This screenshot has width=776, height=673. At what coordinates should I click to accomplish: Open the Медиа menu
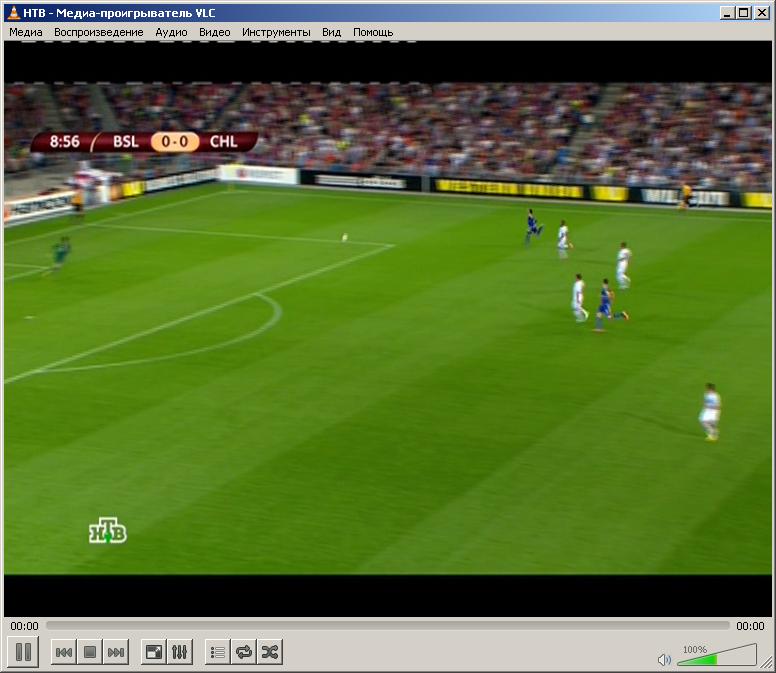click(26, 32)
